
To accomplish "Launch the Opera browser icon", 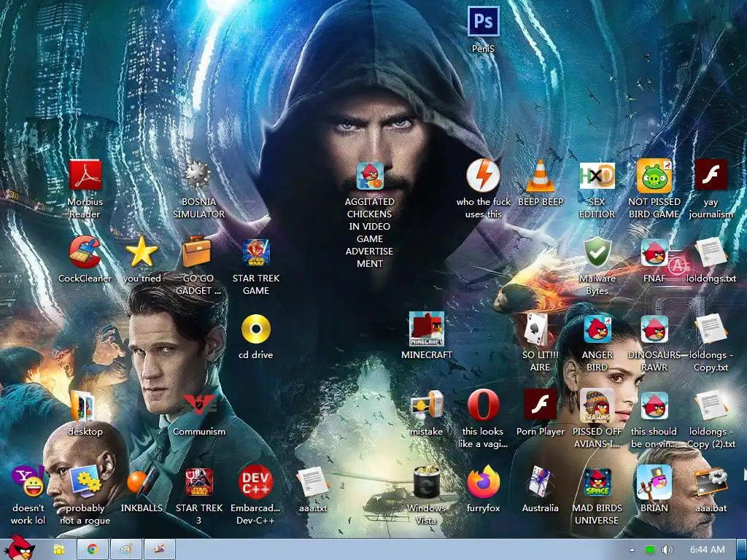I will (483, 405).
